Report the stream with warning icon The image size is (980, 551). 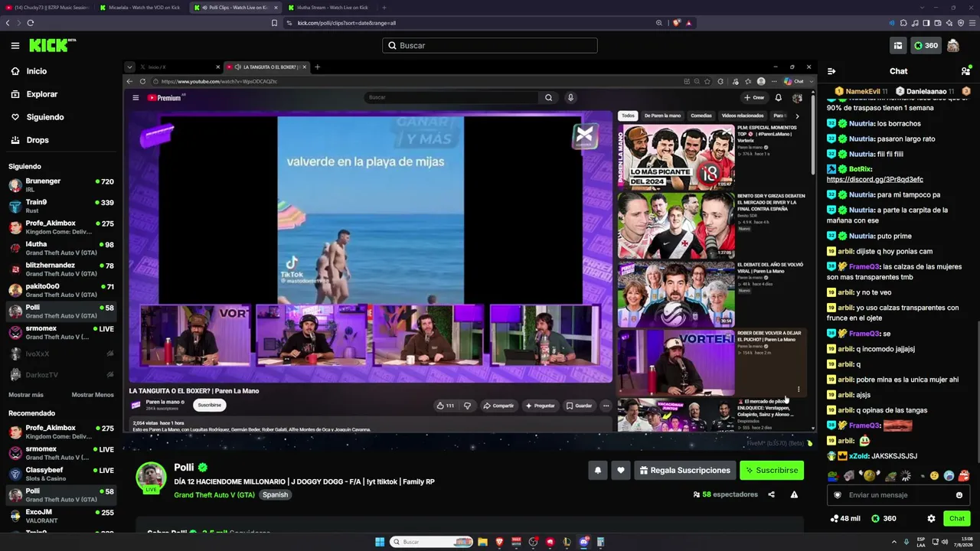pos(794,494)
